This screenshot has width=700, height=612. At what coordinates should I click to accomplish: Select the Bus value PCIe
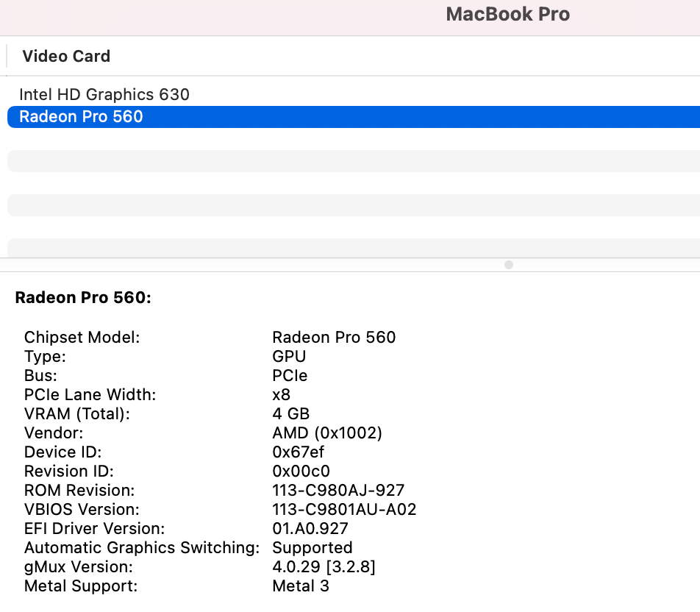[287, 376]
